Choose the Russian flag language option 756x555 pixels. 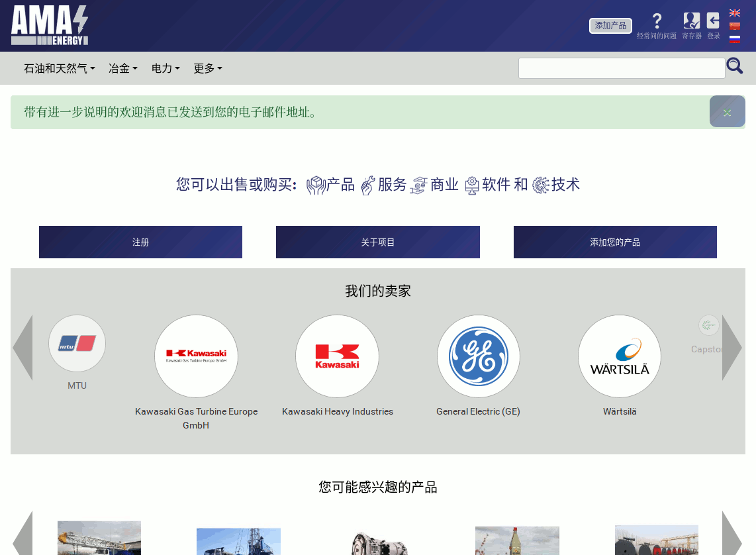tap(734, 39)
